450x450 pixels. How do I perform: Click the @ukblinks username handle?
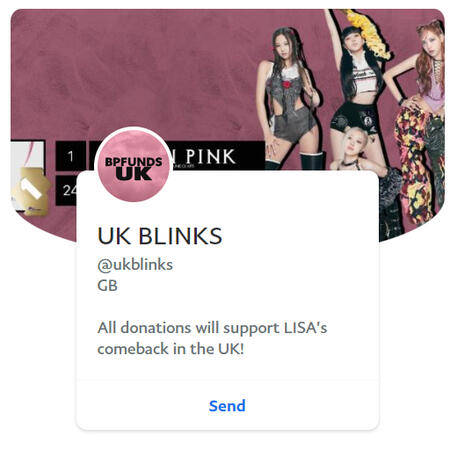pyautogui.click(x=135, y=265)
